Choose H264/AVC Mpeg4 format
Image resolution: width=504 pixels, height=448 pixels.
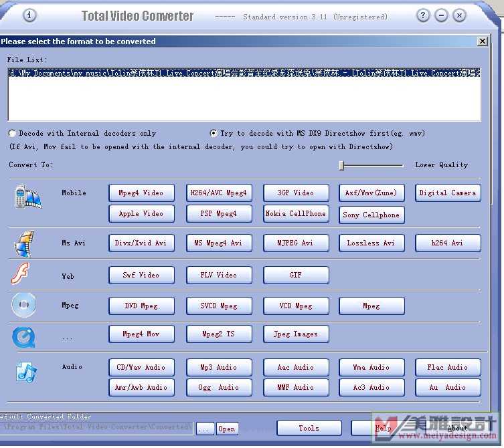pos(219,193)
